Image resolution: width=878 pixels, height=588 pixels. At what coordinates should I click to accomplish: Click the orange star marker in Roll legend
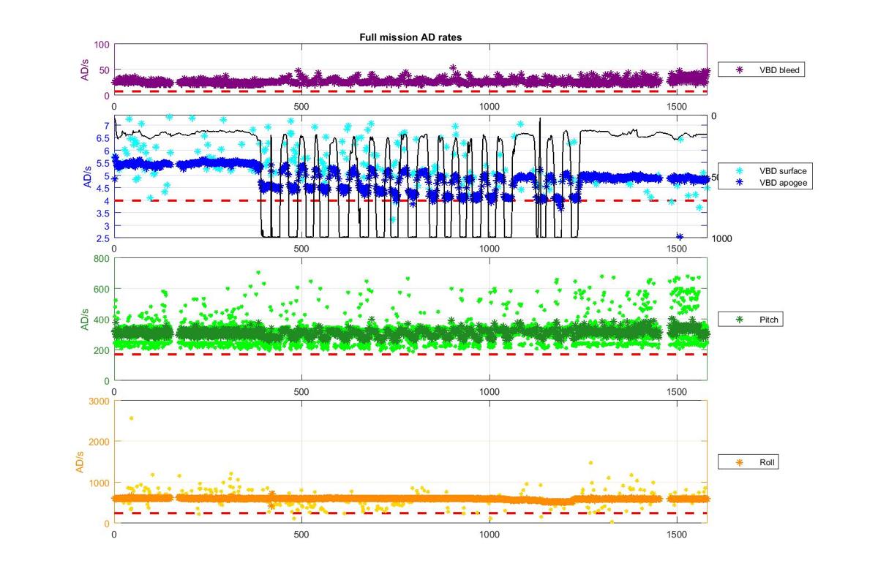tap(739, 462)
